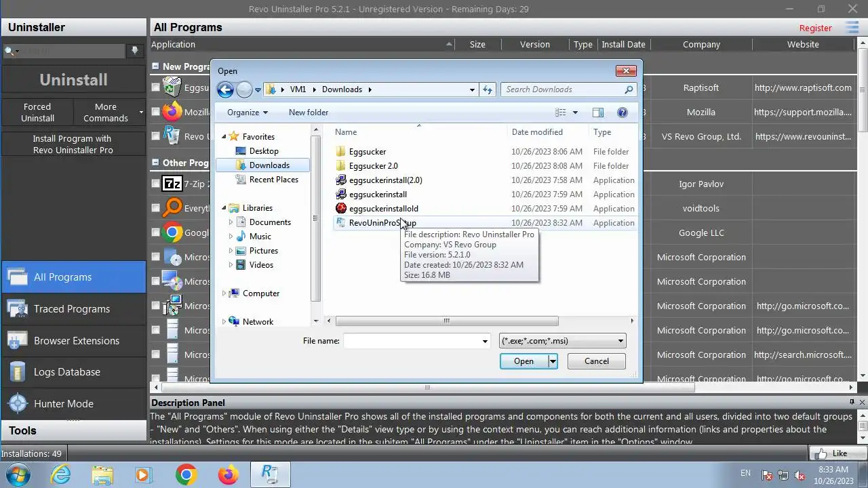This screenshot has height=488, width=868.
Task: Click the Revo Uninstaller taskbar button
Action: click(271, 474)
